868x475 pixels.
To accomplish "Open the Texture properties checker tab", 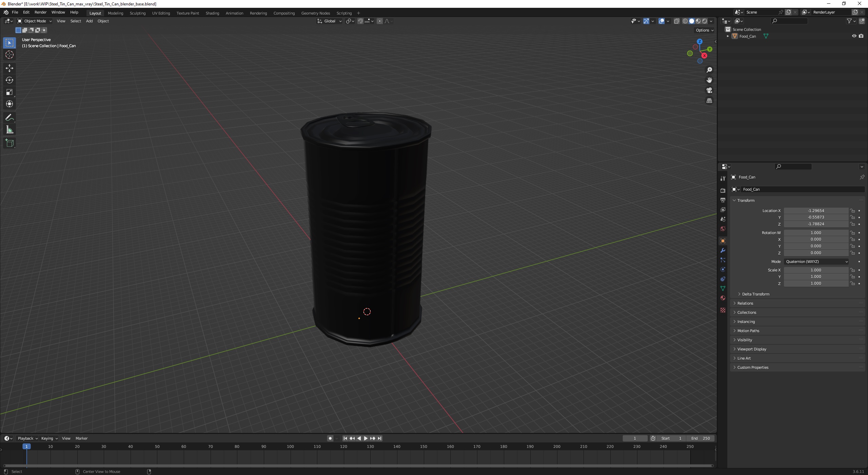I will [723, 310].
